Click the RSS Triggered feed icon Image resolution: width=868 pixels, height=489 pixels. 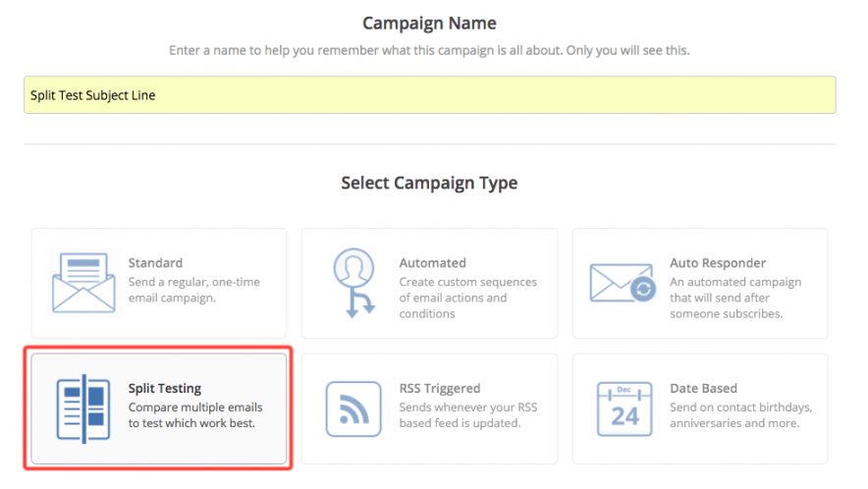tap(353, 408)
